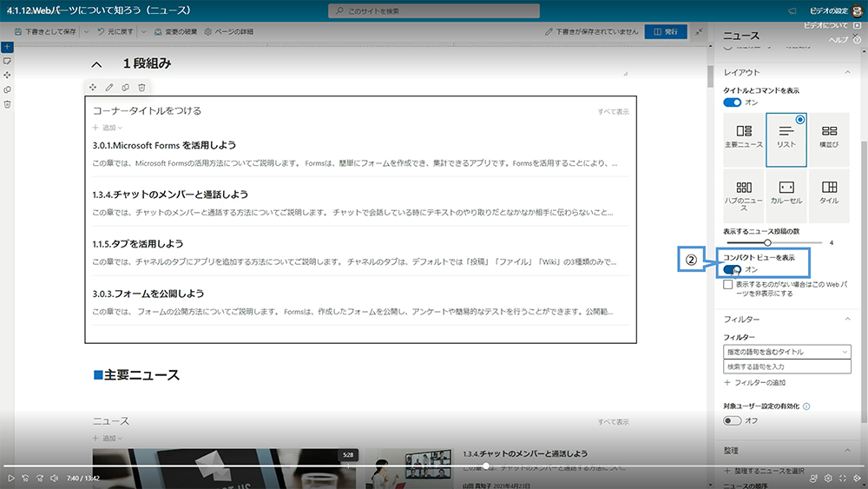Click See all link in first news web part
The image size is (868, 489).
[x=613, y=112]
